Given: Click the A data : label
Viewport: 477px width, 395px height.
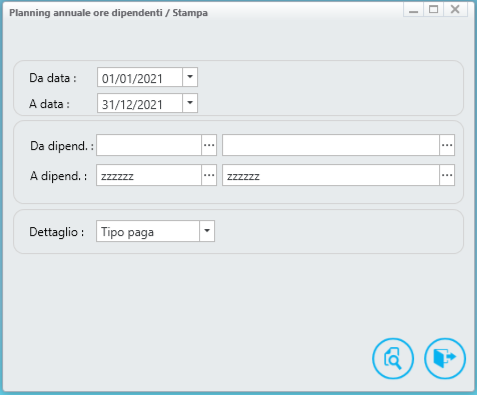Looking at the screenshot, I should point(49,104).
